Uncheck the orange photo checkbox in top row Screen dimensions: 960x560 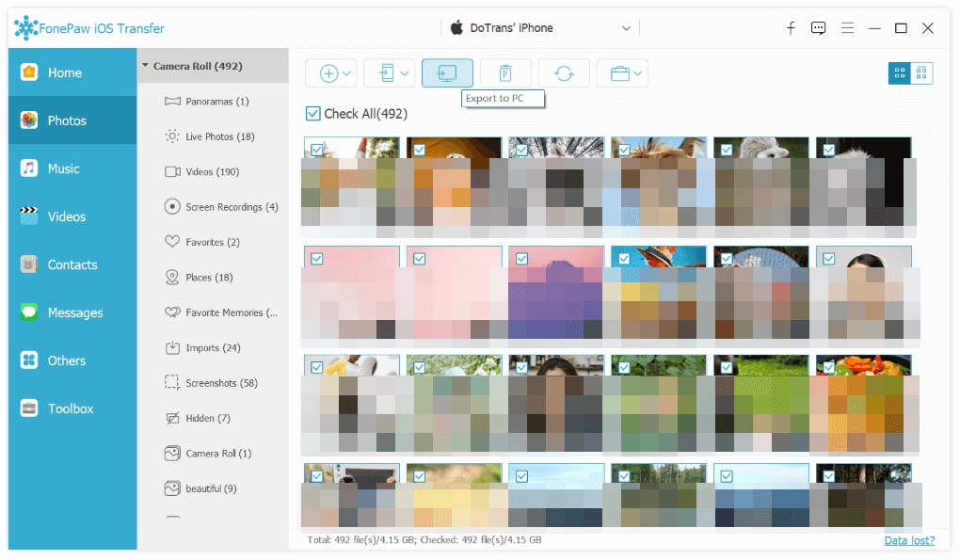420,150
